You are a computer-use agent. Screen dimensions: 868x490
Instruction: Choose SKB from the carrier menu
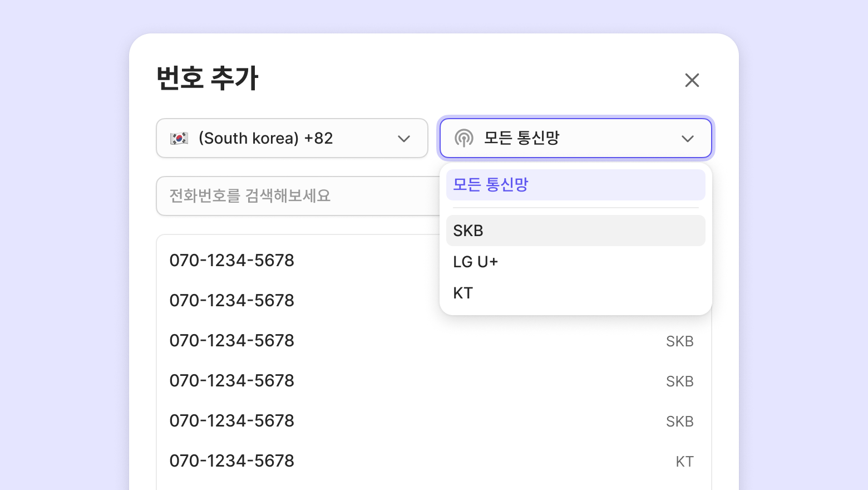(x=575, y=231)
